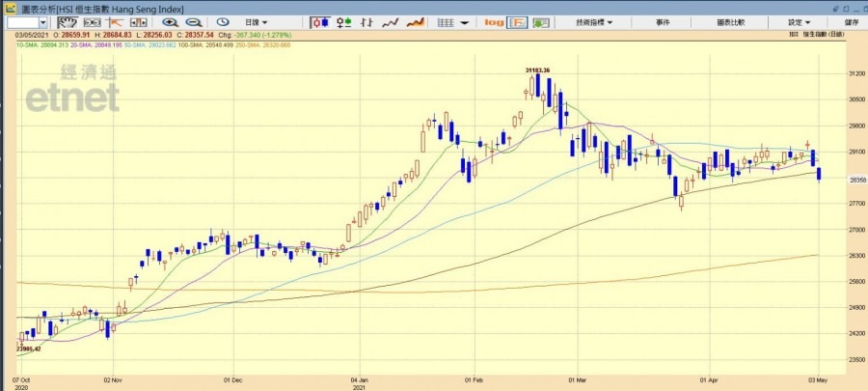Toggle the green arrow panel button

(x=541, y=21)
